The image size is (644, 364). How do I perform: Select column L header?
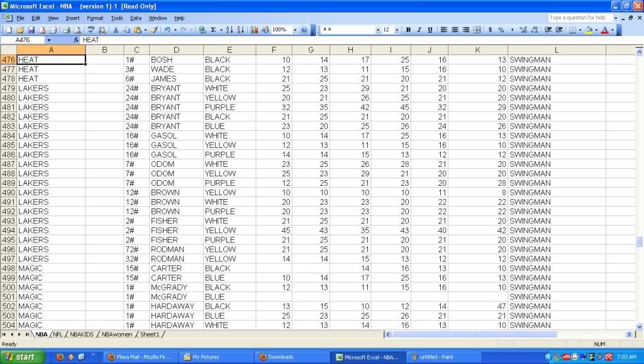tap(557, 50)
